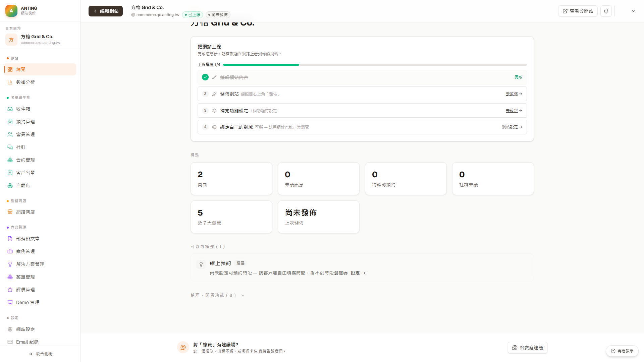This screenshot has width=644, height=362.
Task: Click the feedback chat icon near 對「總覽」有建議嗎
Action: point(183,348)
